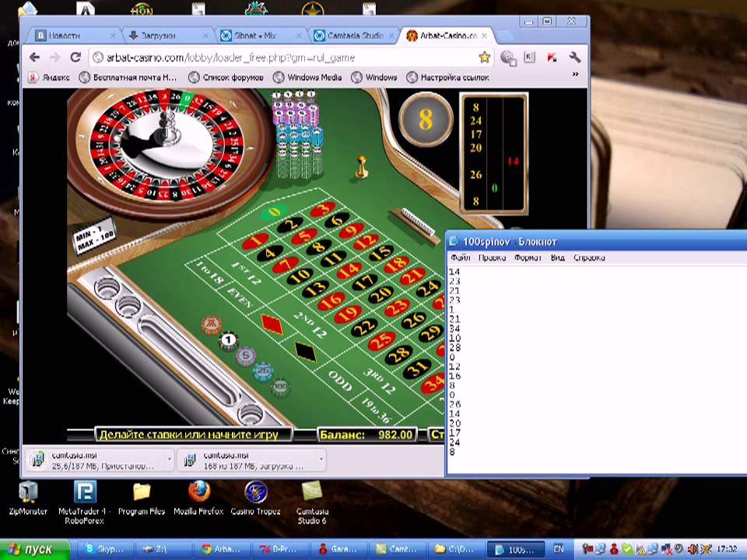Place bet on number 17
This screenshot has height=560, width=747.
pos(364,282)
